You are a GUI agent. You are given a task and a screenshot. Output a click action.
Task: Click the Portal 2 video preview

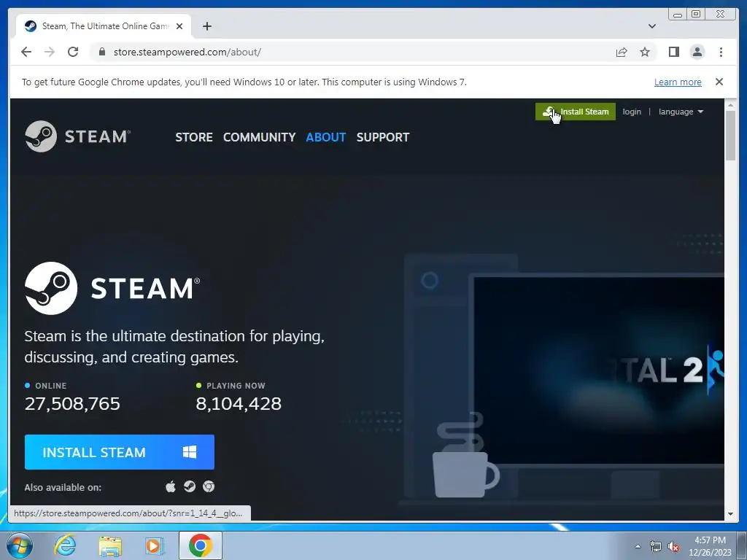(599, 370)
